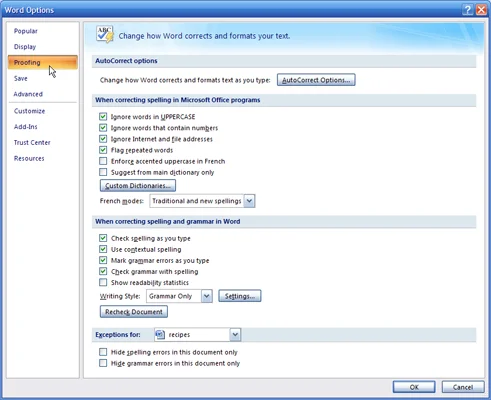Enable Enforce accented uppercase in French

(103, 161)
